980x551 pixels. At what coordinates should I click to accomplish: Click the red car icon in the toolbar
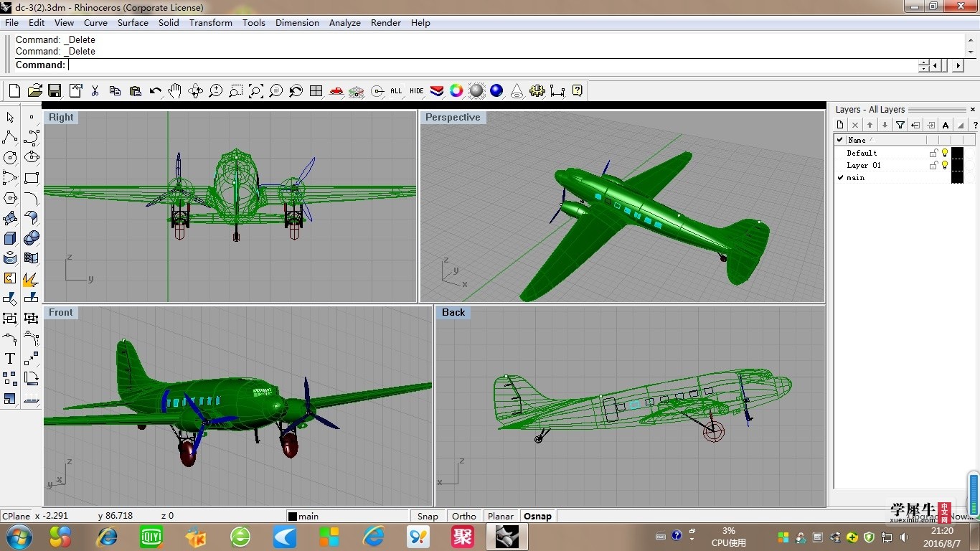pyautogui.click(x=336, y=91)
